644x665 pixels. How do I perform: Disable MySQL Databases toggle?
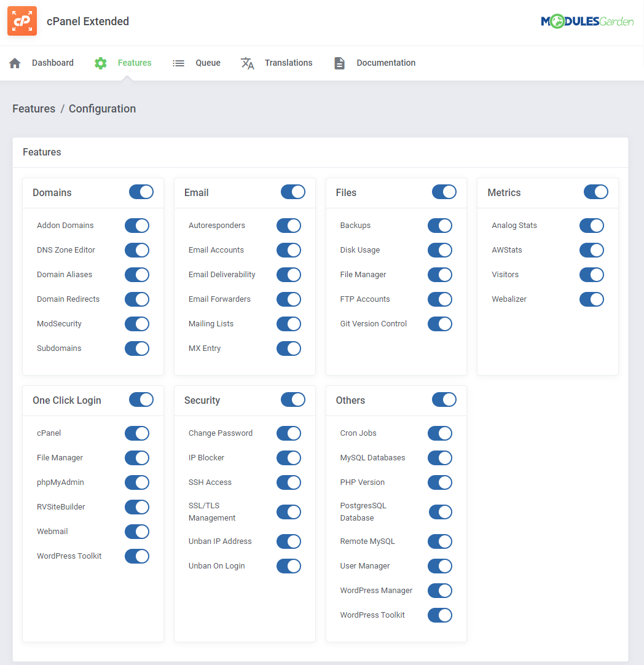(440, 458)
